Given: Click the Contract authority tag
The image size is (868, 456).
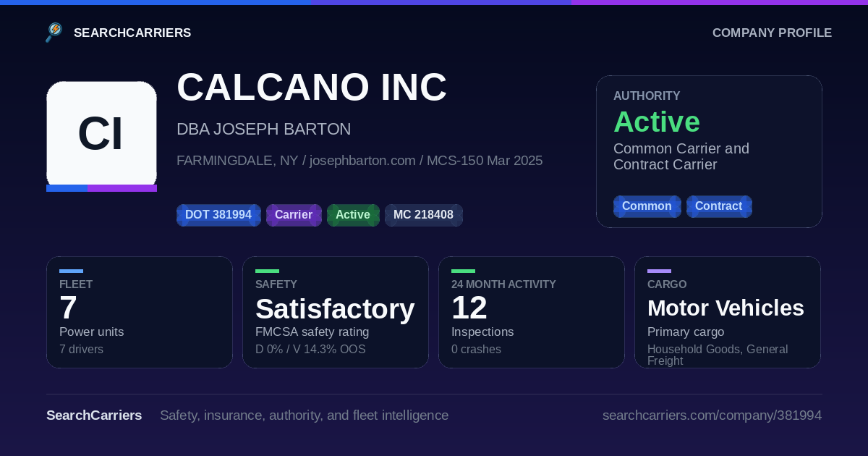Looking at the screenshot, I should click(x=719, y=206).
